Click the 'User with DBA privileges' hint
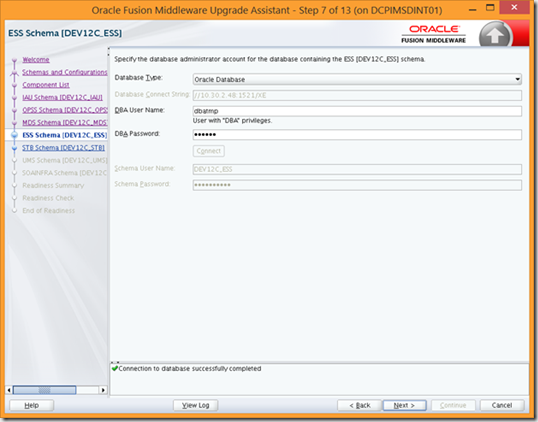Viewport: 538px width, 422px height. [232, 121]
